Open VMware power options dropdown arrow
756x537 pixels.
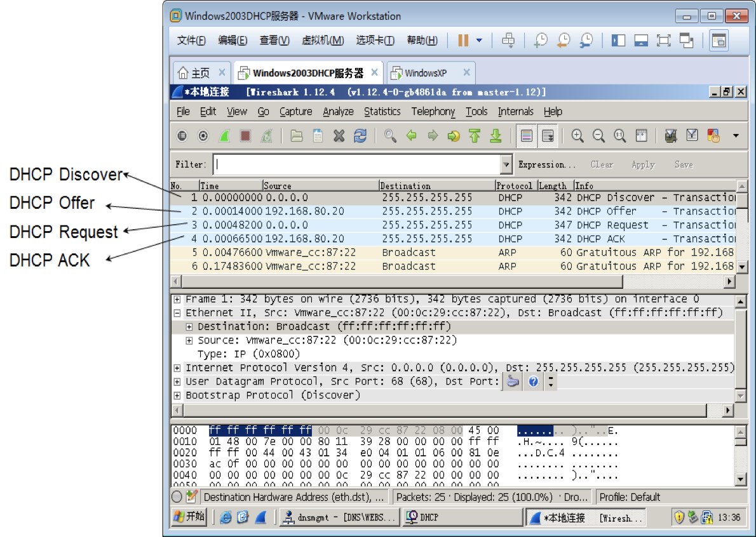click(x=479, y=41)
